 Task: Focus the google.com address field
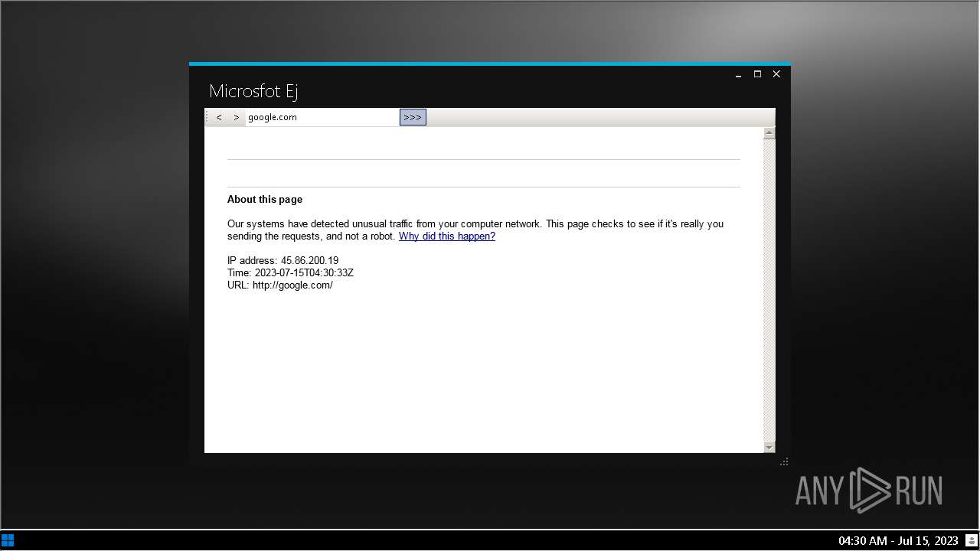[322, 117]
